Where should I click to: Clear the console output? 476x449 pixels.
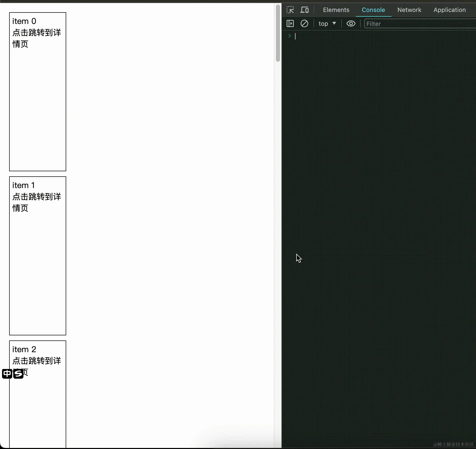pos(304,23)
